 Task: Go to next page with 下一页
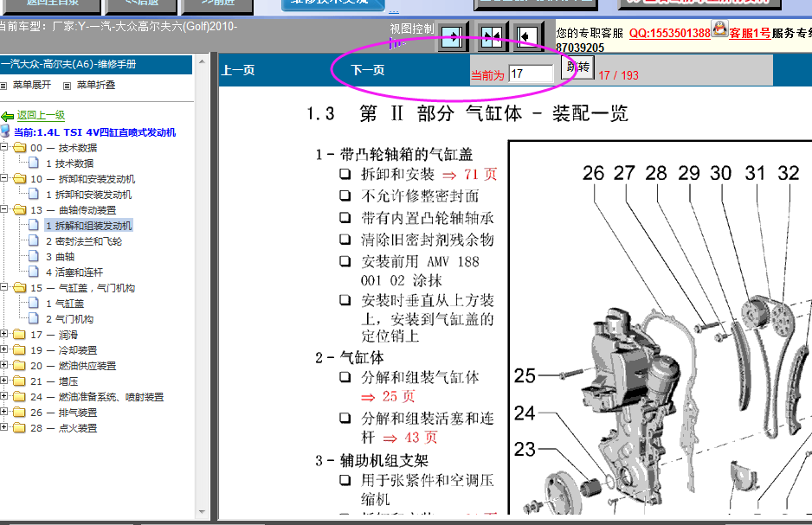[x=368, y=70]
